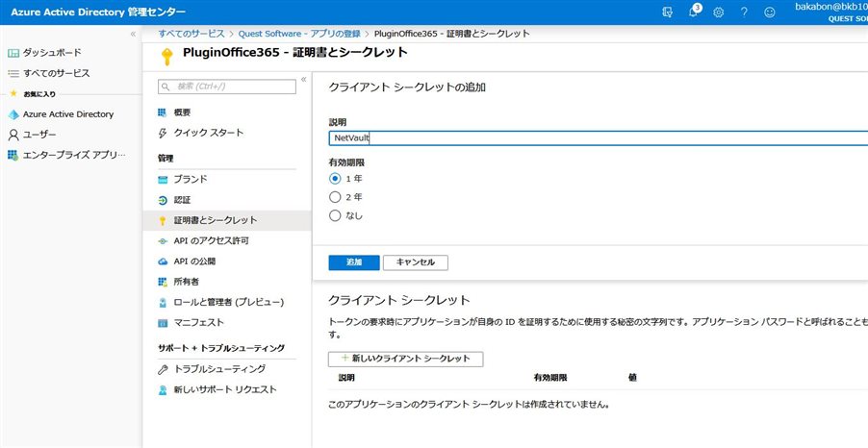Open the feedback smiley icon
The image size is (868, 448).
pos(770,12)
